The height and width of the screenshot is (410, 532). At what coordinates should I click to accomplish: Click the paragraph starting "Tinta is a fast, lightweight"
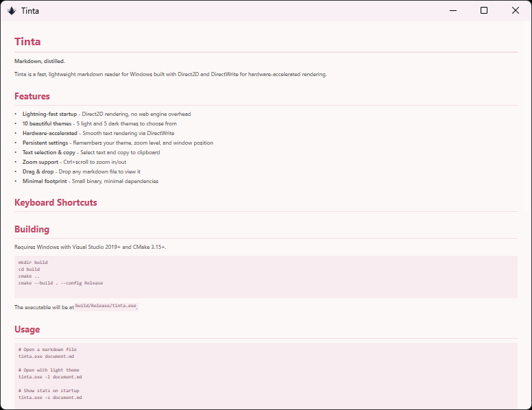pyautogui.click(x=170, y=74)
